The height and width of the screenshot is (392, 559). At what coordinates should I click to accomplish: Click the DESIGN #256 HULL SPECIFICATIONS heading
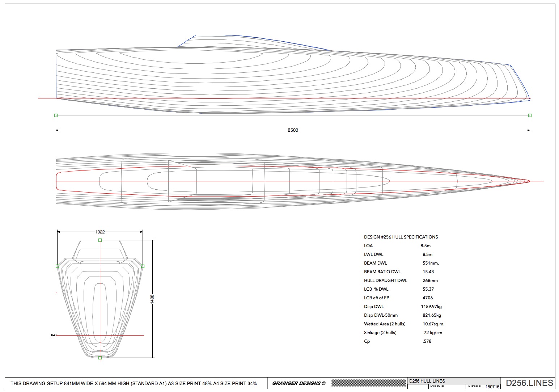point(401,237)
